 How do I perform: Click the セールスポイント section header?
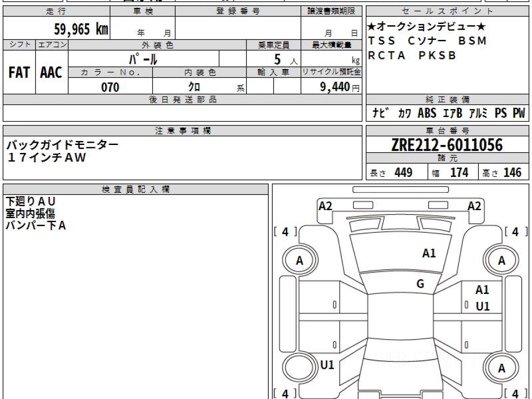447,12
